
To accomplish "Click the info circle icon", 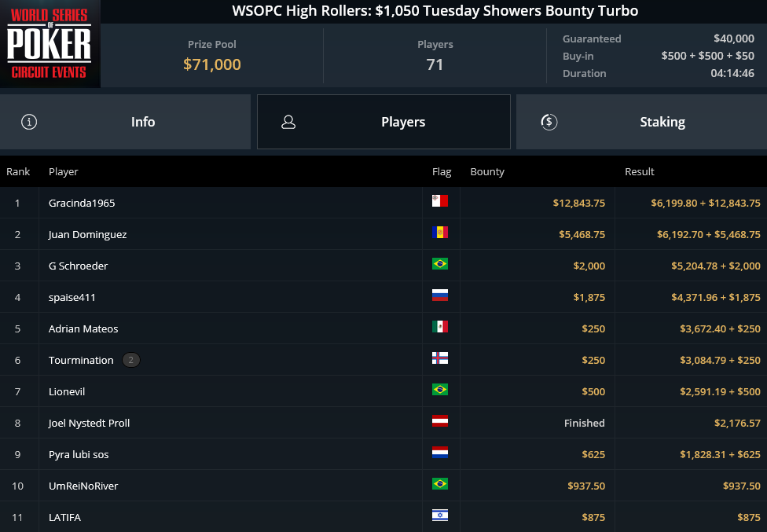I will 29,122.
